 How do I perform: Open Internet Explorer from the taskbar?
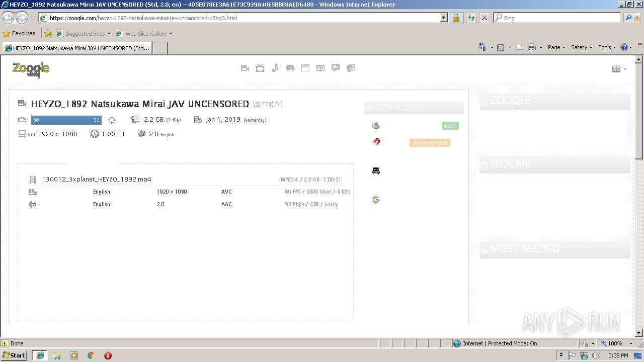[x=40, y=355]
